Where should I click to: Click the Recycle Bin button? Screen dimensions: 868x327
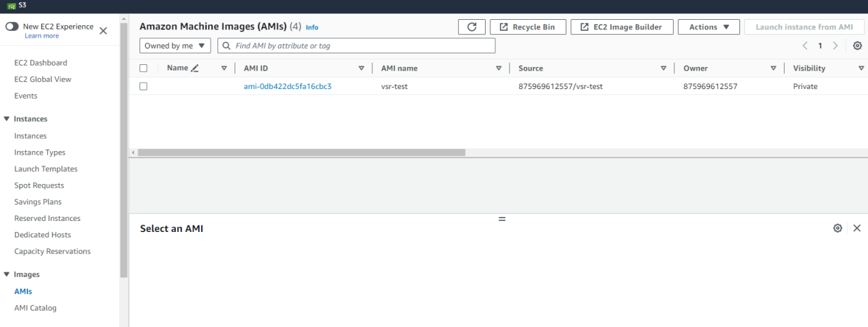(528, 27)
